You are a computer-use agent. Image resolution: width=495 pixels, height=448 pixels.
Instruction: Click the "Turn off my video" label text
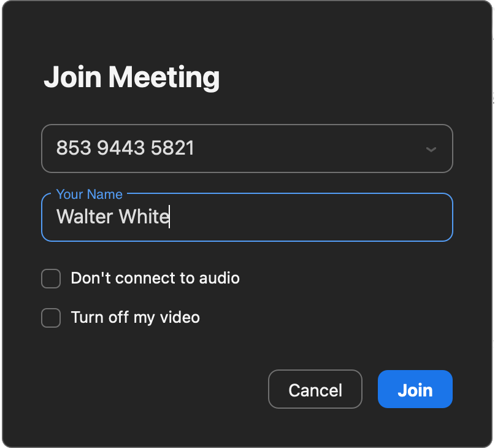pyautogui.click(x=136, y=318)
